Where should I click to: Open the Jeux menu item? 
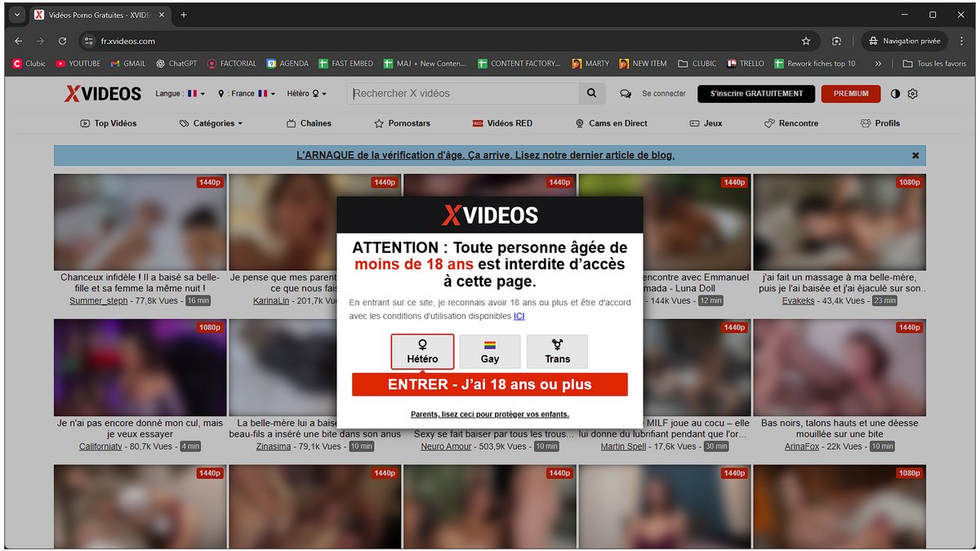point(706,123)
